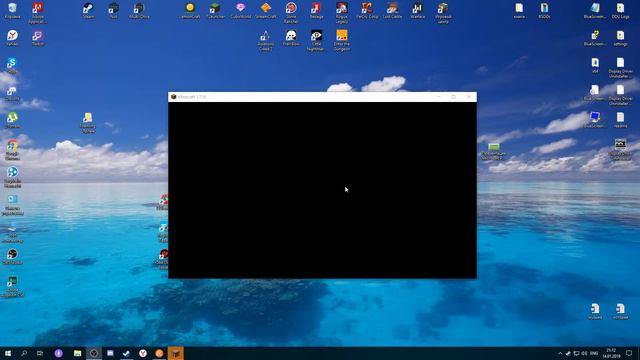Open the TLauncher desktop shortcut

tap(215, 11)
